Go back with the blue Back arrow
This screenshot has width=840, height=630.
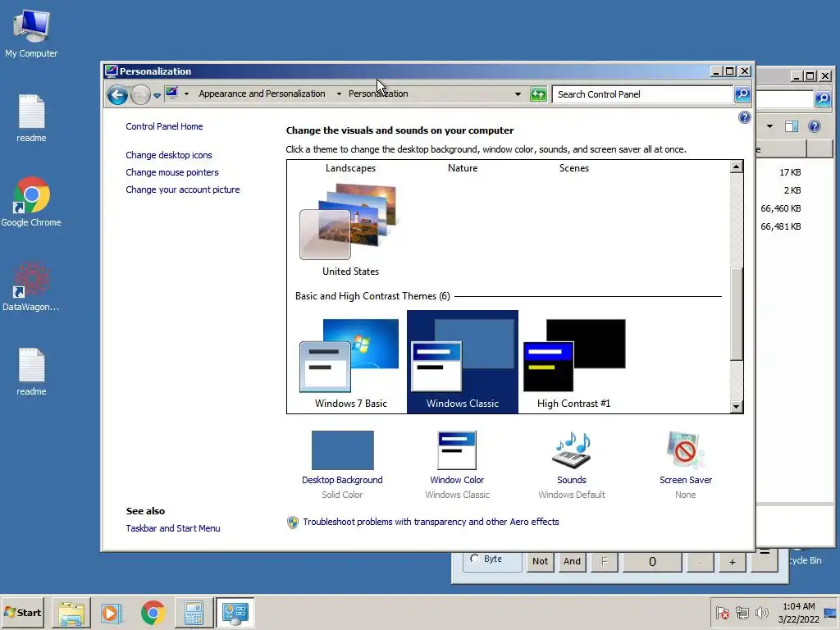click(117, 95)
